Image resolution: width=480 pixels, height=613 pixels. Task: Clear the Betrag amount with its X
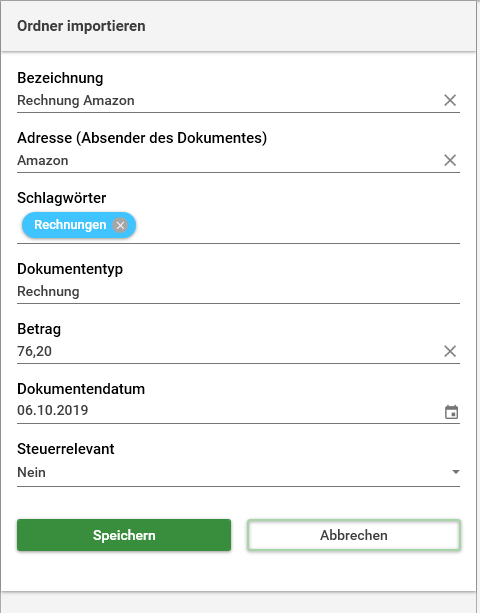[450, 351]
